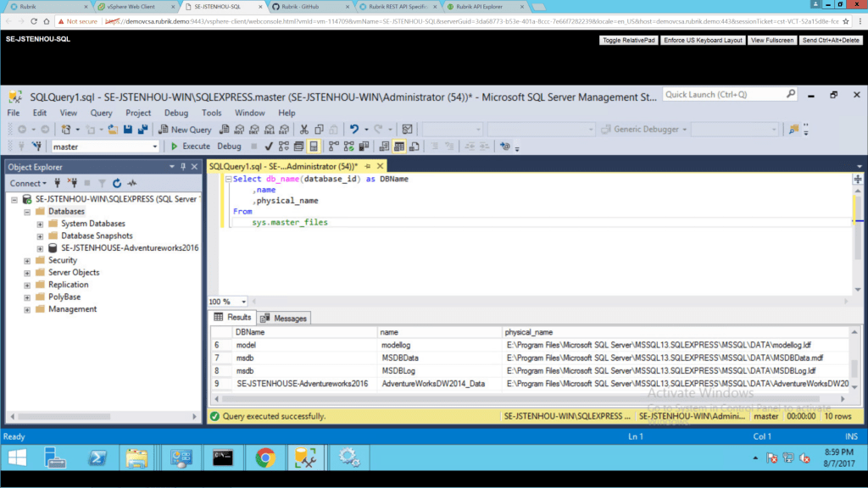This screenshot has height=488, width=868.
Task: Expand the System Databases folder
Action: [x=41, y=224]
